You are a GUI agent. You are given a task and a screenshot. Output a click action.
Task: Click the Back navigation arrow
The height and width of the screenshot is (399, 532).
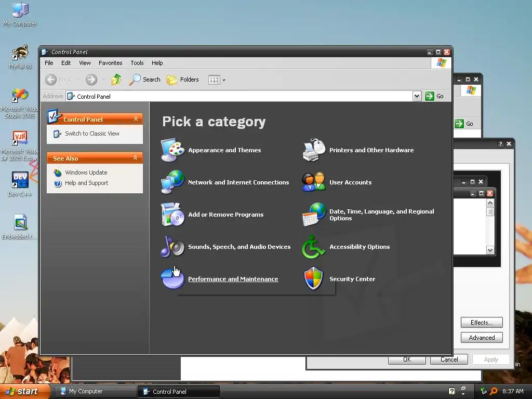51,79
